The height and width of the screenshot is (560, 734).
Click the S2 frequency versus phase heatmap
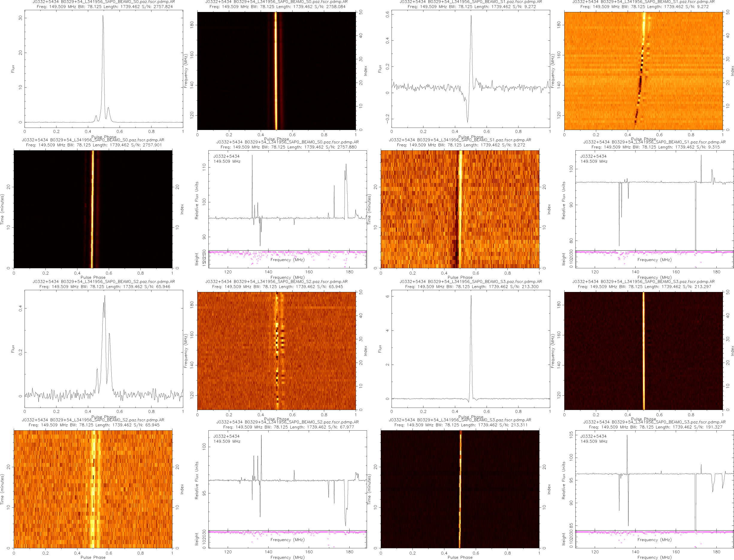pos(276,351)
